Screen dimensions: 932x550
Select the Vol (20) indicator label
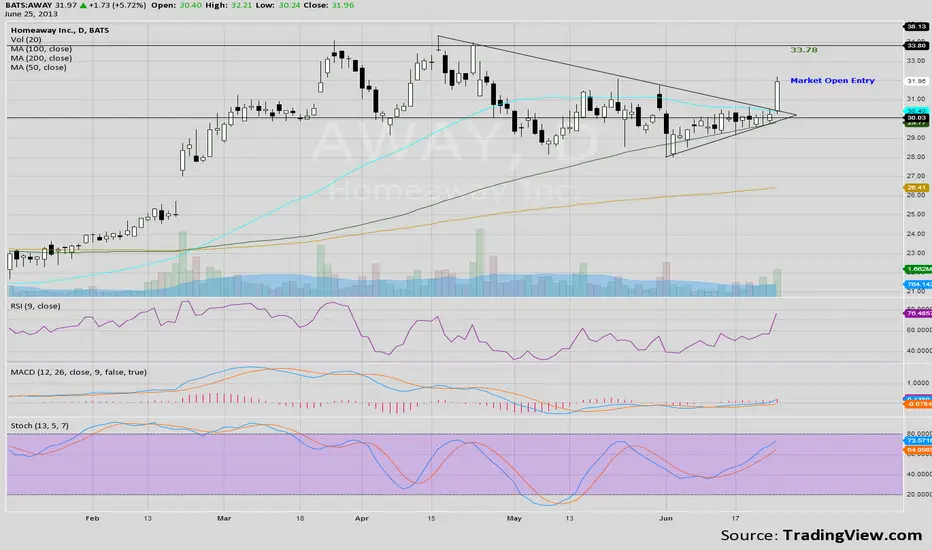[26, 39]
